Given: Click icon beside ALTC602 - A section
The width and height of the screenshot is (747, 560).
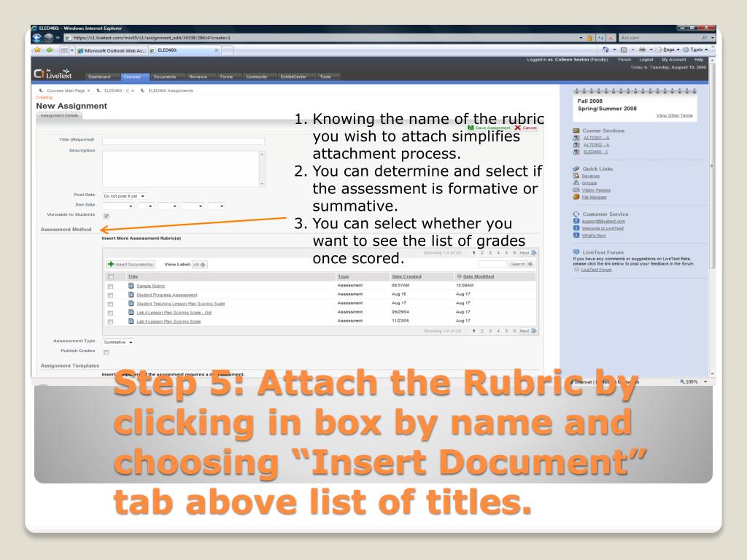Looking at the screenshot, I should tap(576, 145).
